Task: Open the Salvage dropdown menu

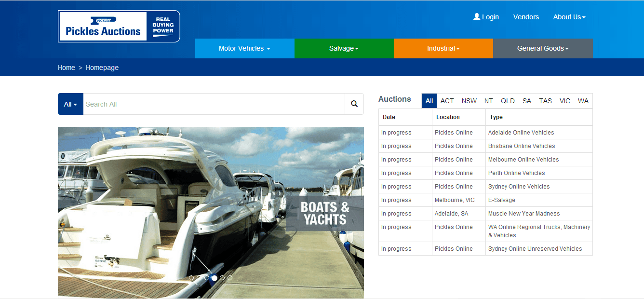Action: pos(344,48)
